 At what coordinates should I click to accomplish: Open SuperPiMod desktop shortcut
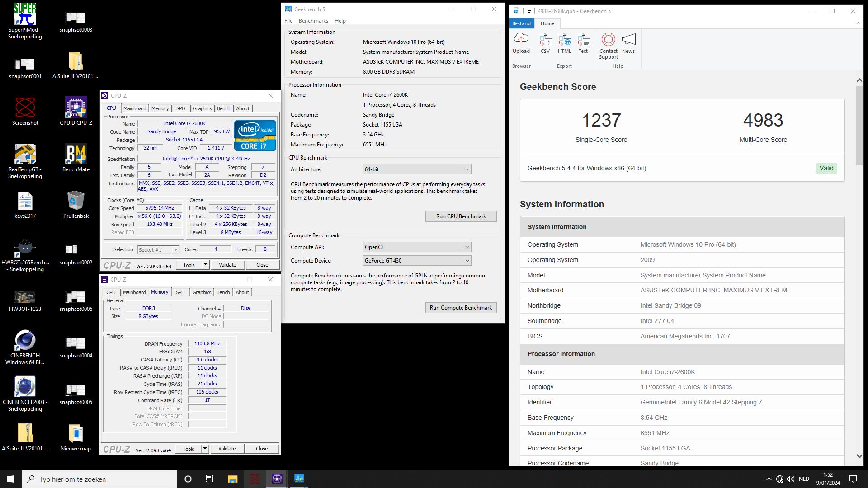pos(25,21)
